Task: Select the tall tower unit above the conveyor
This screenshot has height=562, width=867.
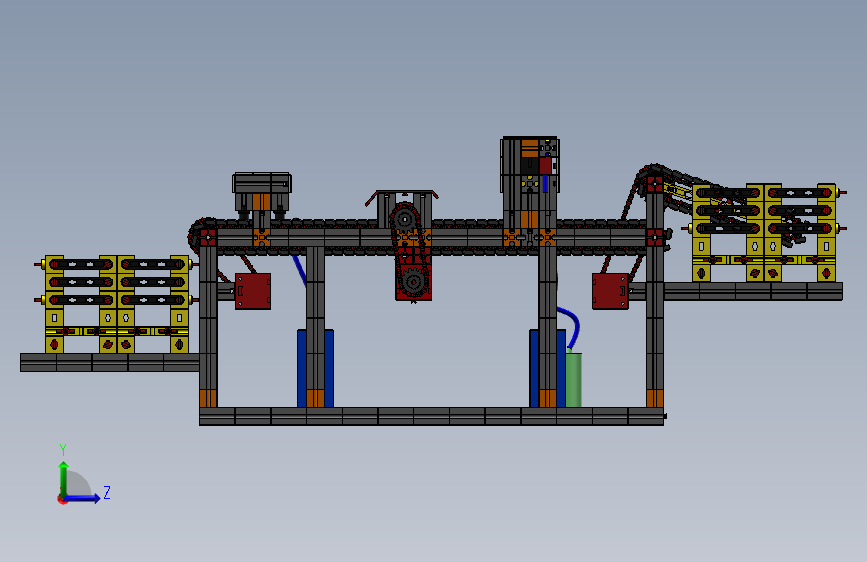Action: coord(530,181)
